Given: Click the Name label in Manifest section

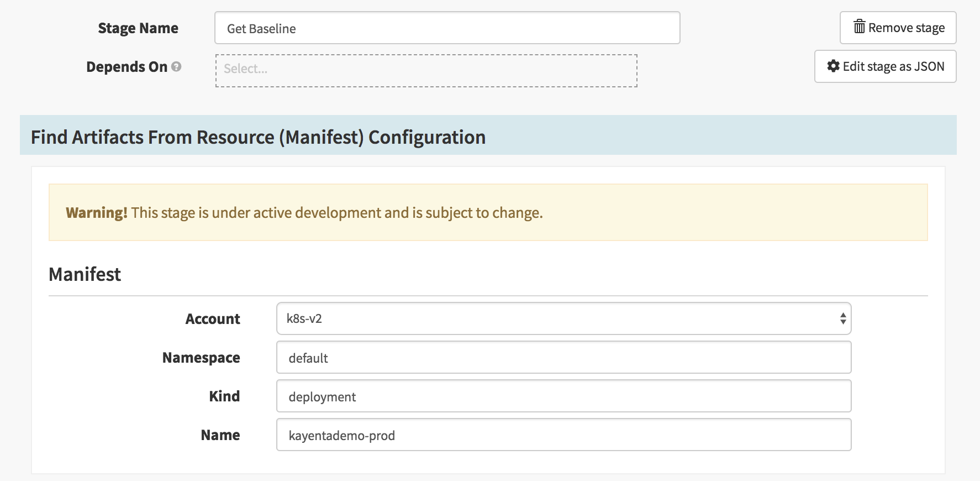Looking at the screenshot, I should coord(220,435).
